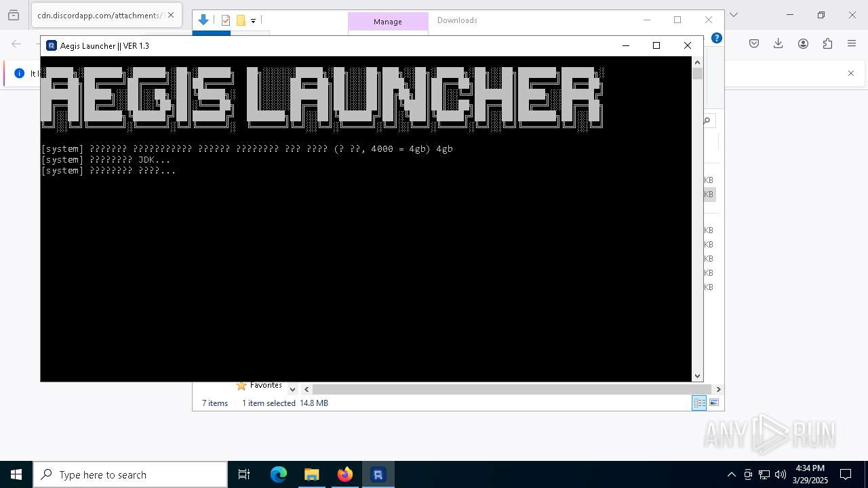Click the Explorer blue down arrow icon
Screen dimensions: 868x488
tap(203, 20)
